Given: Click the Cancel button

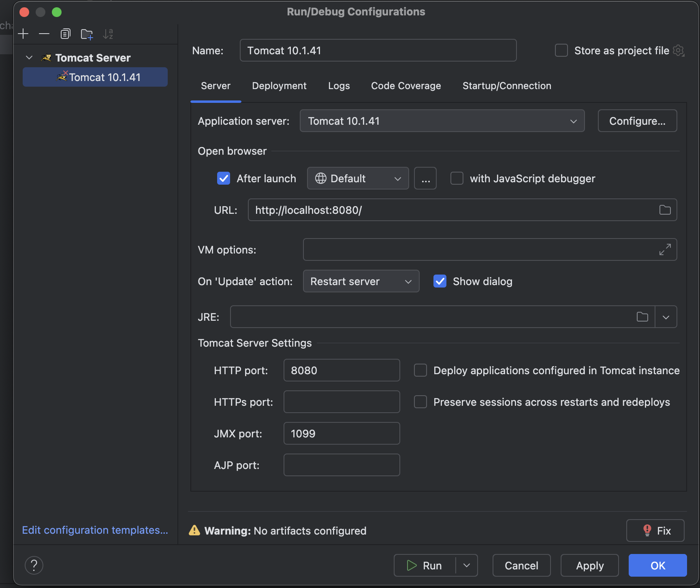Looking at the screenshot, I should point(521,565).
